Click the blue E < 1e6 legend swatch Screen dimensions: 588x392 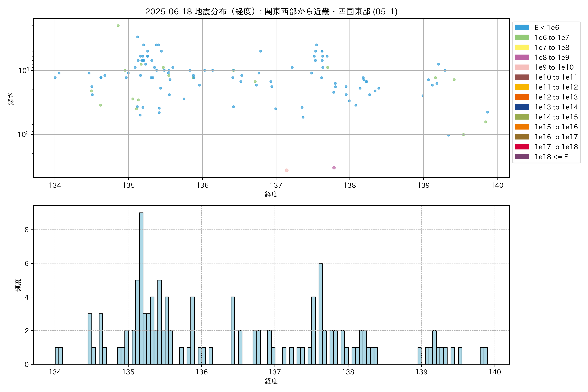522,27
